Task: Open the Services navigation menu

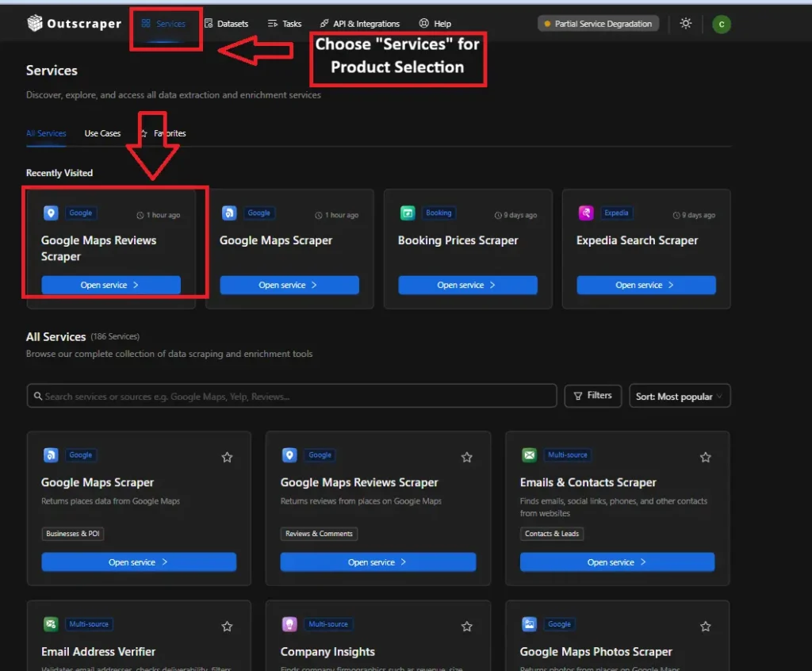Action: coord(163,24)
